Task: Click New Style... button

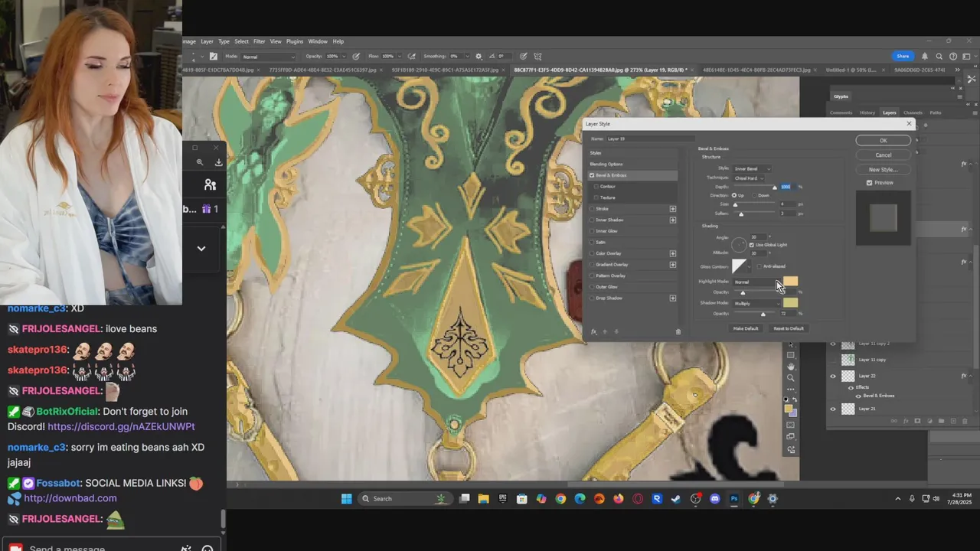Action: (x=883, y=170)
